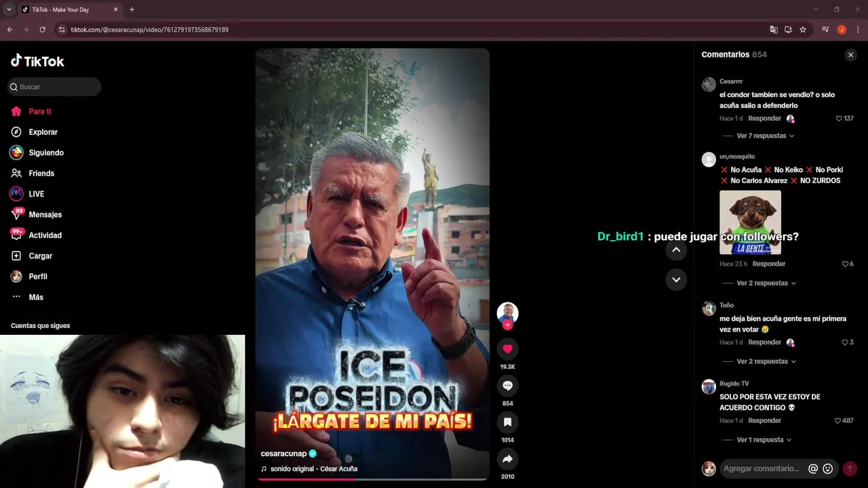868x488 pixels.
Task: Bookmark page with star icon
Action: tap(803, 30)
